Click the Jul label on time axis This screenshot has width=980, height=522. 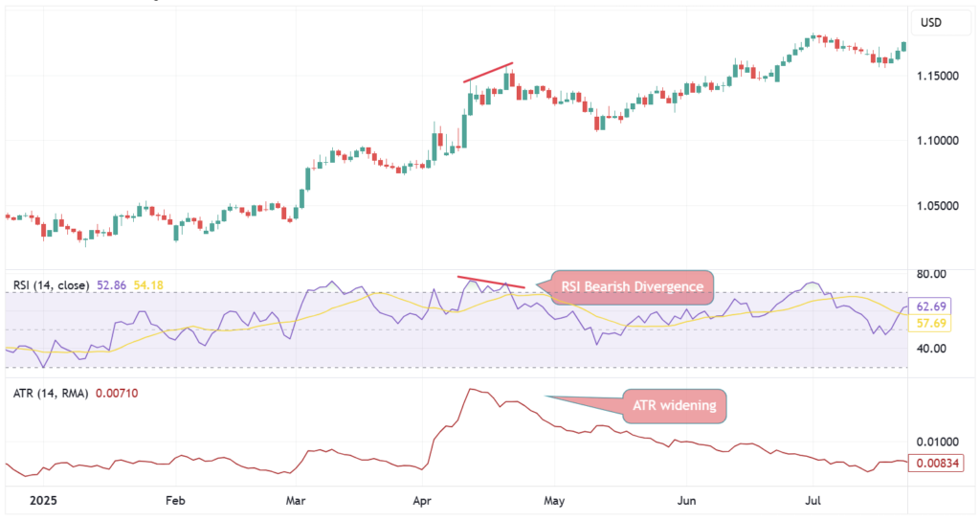pos(813,501)
